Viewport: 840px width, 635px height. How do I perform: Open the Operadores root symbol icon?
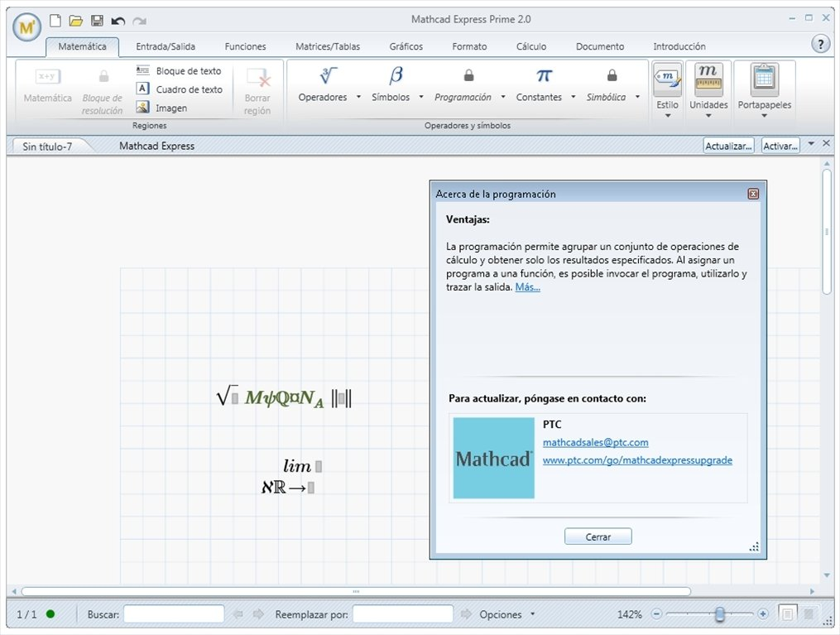pyautogui.click(x=328, y=75)
